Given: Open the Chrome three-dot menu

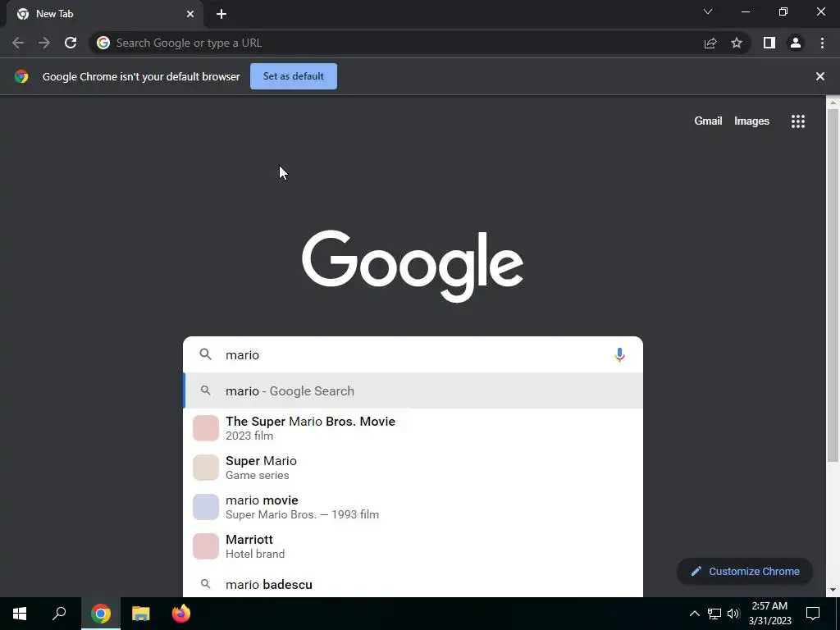Looking at the screenshot, I should 822,43.
